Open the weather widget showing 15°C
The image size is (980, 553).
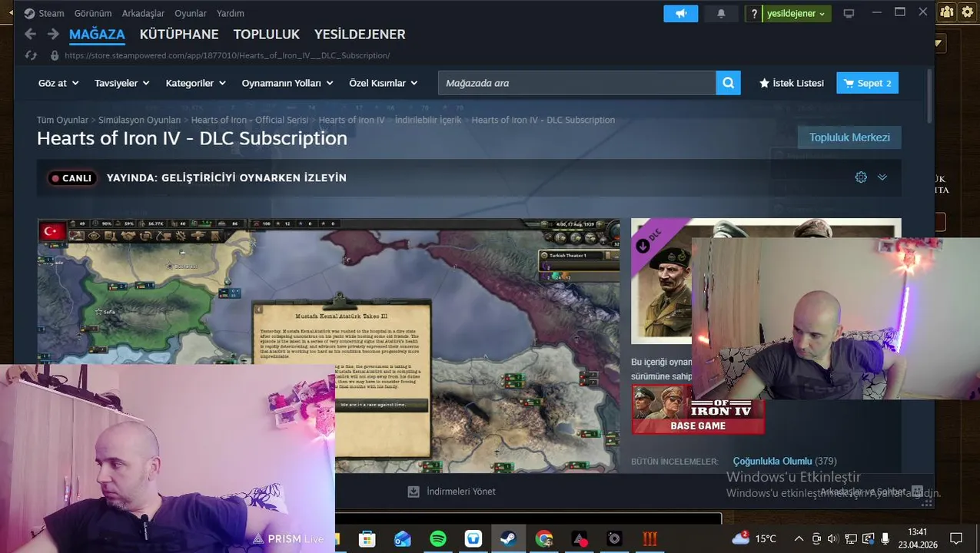pyautogui.click(x=754, y=538)
